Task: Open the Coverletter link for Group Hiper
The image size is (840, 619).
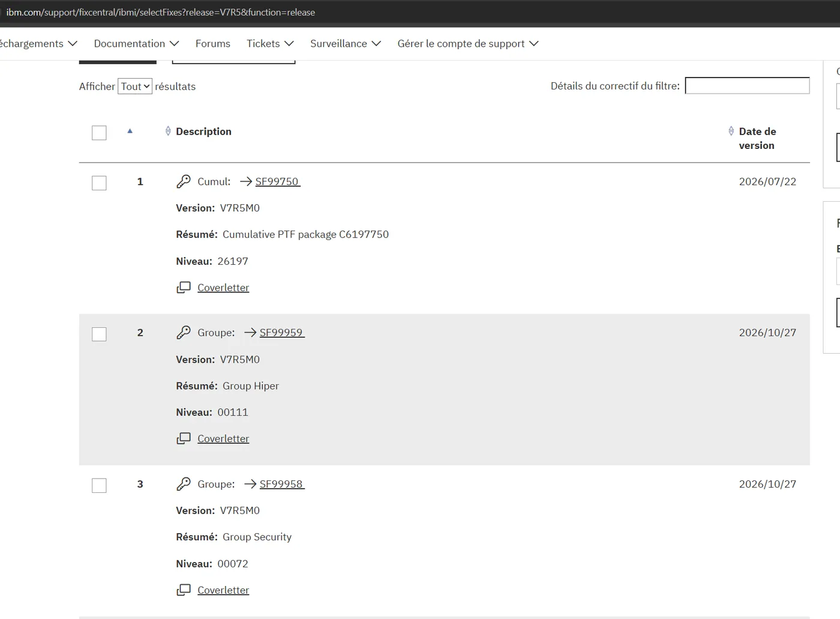Action: (223, 439)
